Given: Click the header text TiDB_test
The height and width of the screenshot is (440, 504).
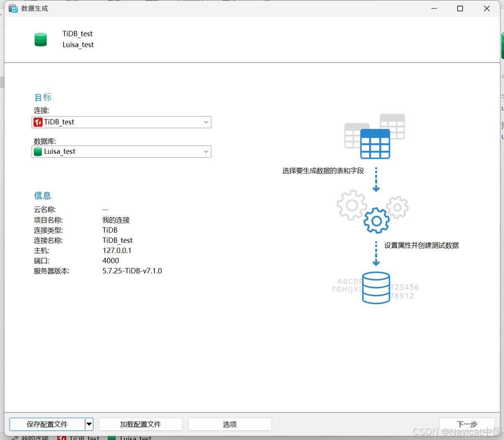Looking at the screenshot, I should tap(77, 34).
